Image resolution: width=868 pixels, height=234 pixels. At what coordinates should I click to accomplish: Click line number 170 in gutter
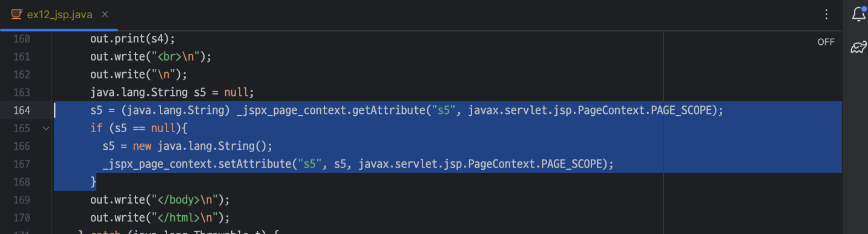click(21, 217)
